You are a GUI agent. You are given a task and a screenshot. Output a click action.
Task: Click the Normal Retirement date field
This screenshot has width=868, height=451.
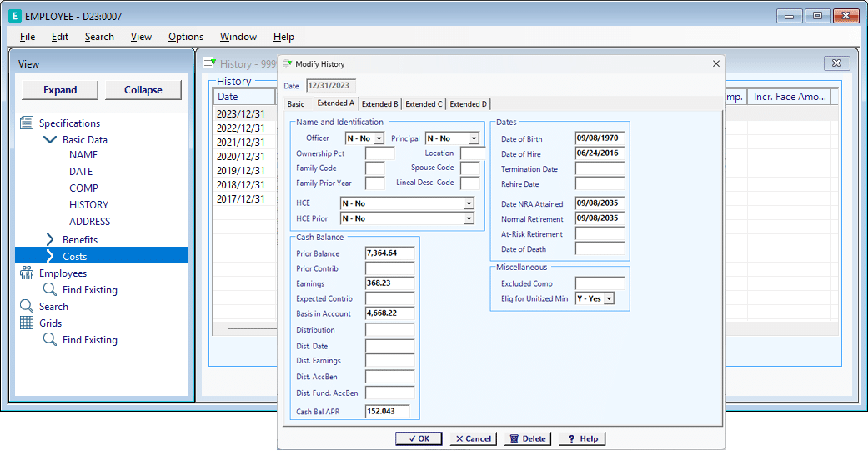click(600, 218)
